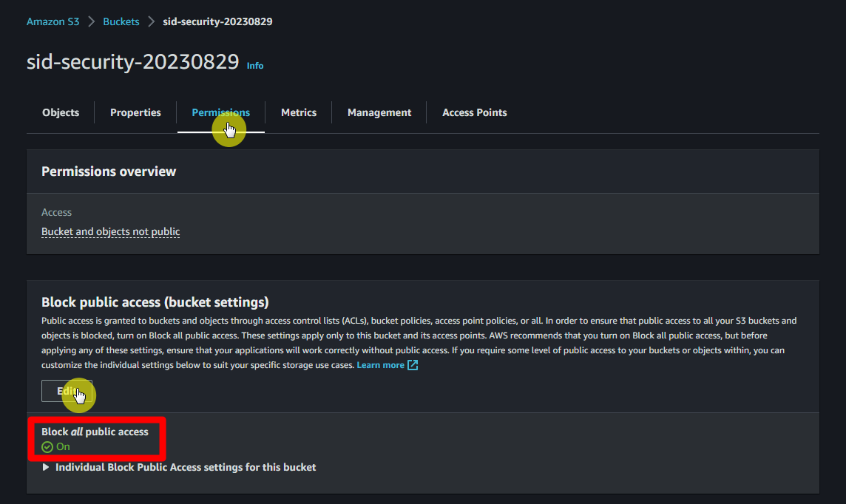Go to the Buckets breadcrumb link
This screenshot has height=504, width=846.
(121, 21)
